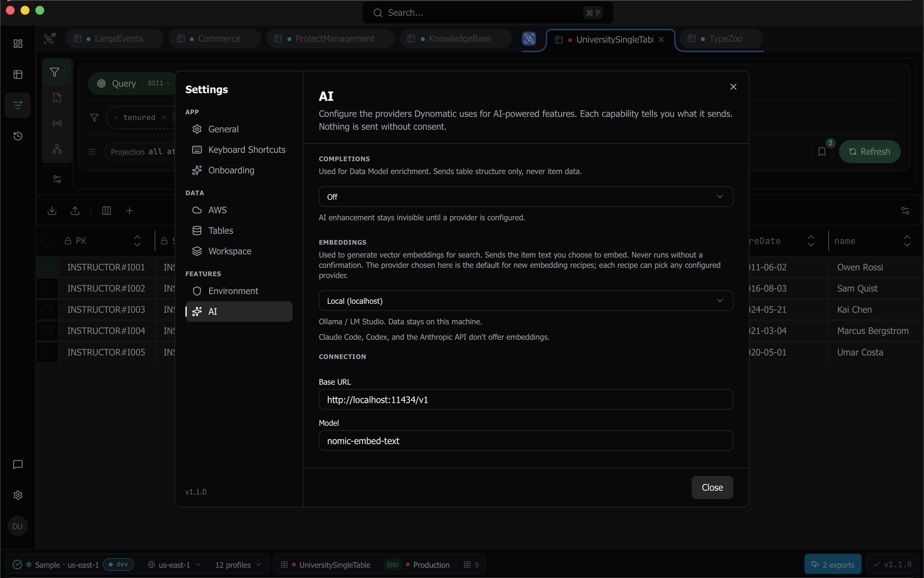Click the plus add item icon
The height and width of the screenshot is (578, 924).
130,211
